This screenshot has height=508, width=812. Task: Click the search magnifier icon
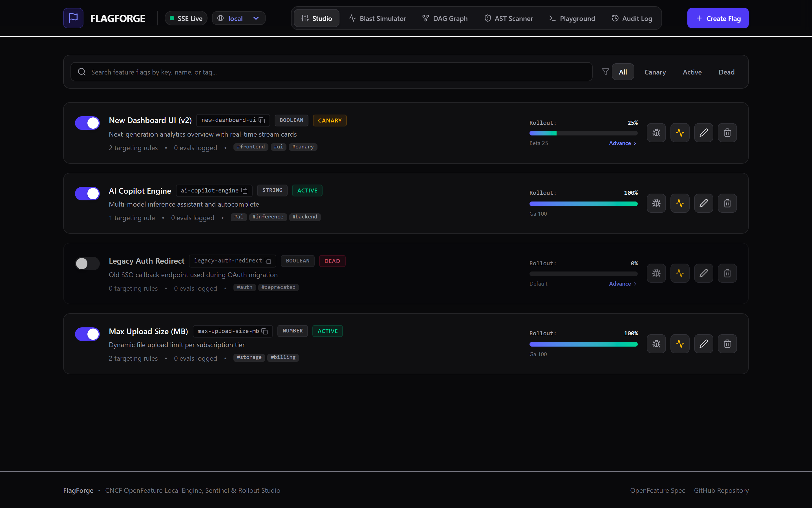81,72
